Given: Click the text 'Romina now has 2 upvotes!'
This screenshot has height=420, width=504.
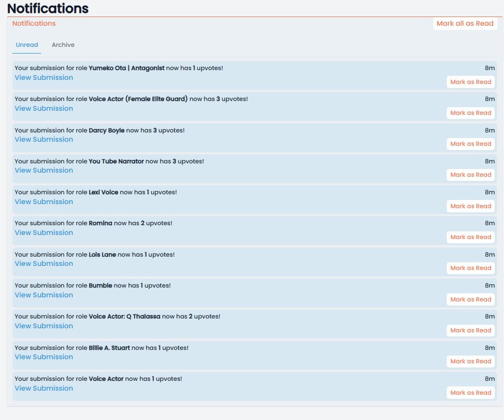Looking at the screenshot, I should click(131, 223).
